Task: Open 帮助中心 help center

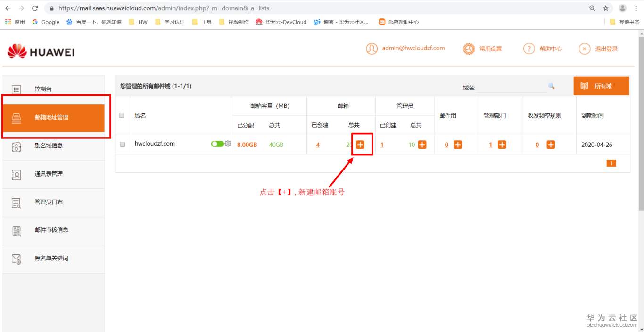Action: pyautogui.click(x=543, y=49)
